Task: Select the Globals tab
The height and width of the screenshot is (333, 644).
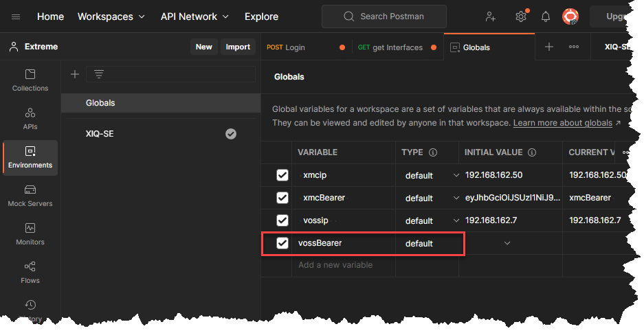Action: coord(489,47)
